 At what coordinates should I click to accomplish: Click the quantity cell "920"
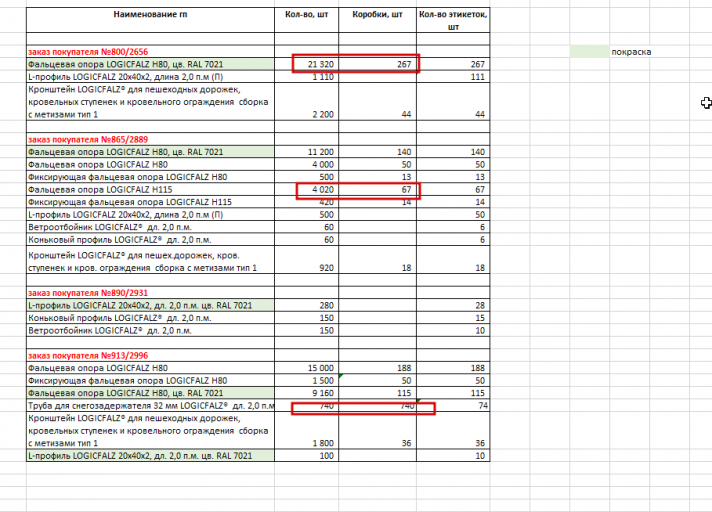point(307,260)
